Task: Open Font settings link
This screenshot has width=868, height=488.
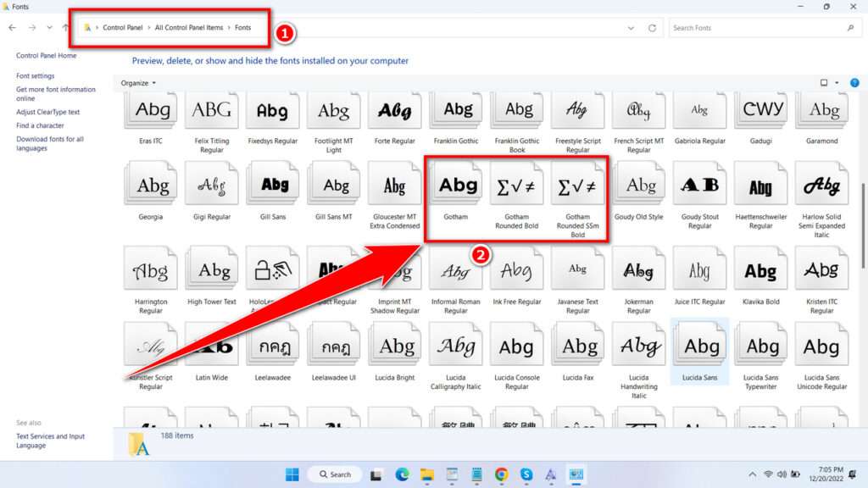Action: [x=36, y=75]
